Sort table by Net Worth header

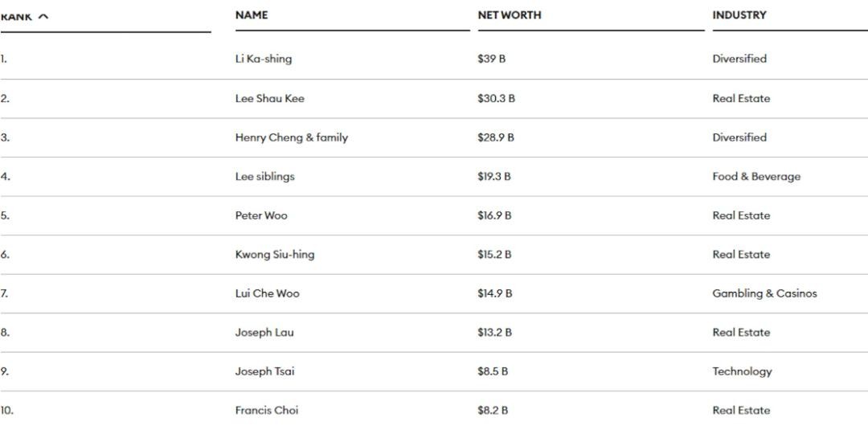[x=509, y=15]
